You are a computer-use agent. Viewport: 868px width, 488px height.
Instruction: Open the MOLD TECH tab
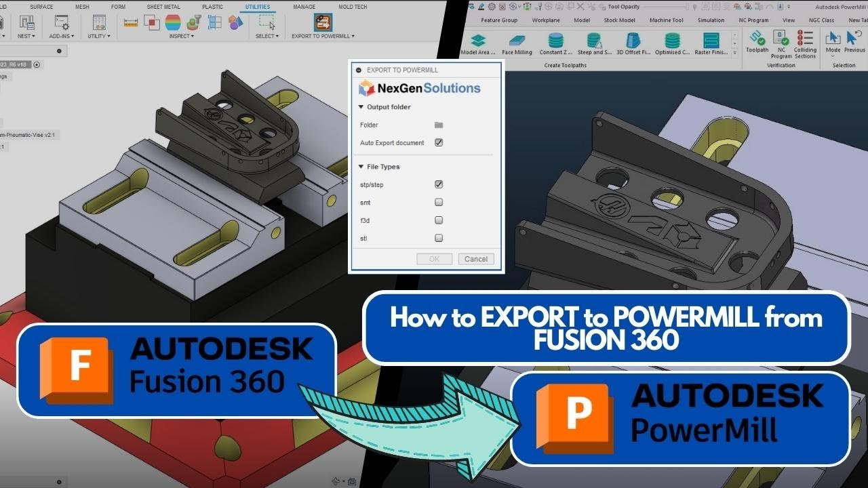352,7
